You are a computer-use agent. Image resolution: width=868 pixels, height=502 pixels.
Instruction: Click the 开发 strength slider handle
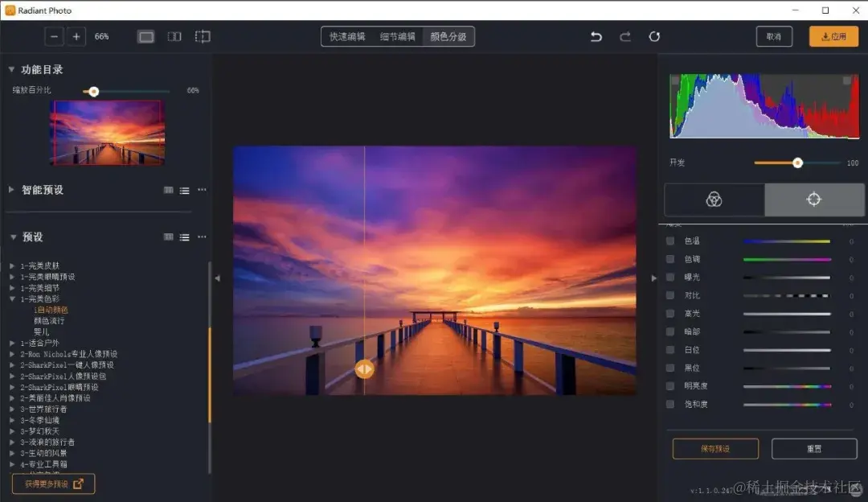click(x=798, y=163)
